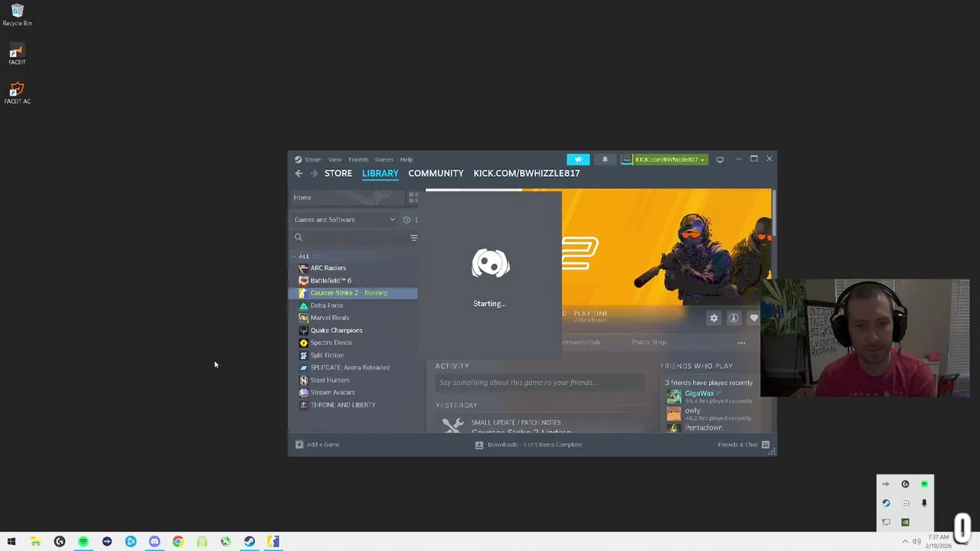
Task: Go to the LIBRARY tab
Action: pos(381,174)
